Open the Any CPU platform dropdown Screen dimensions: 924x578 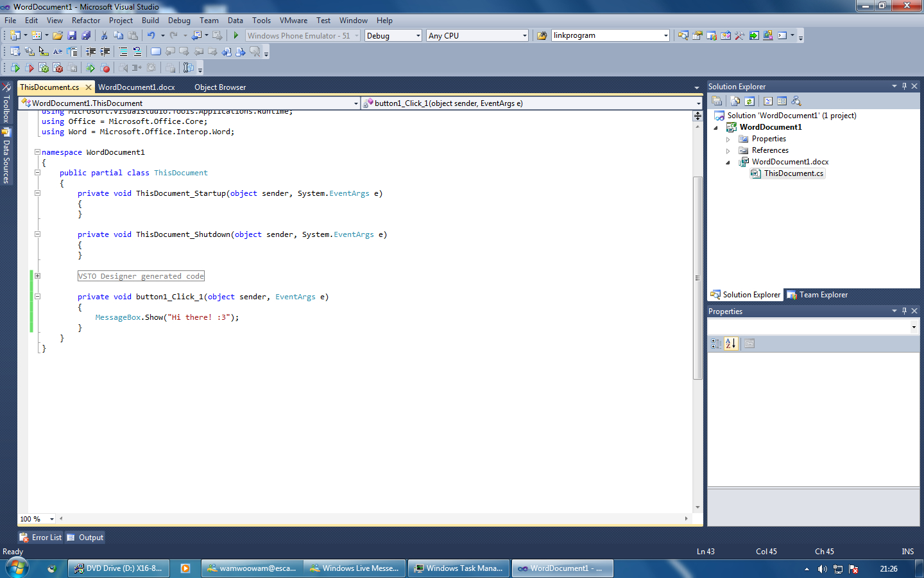524,36
